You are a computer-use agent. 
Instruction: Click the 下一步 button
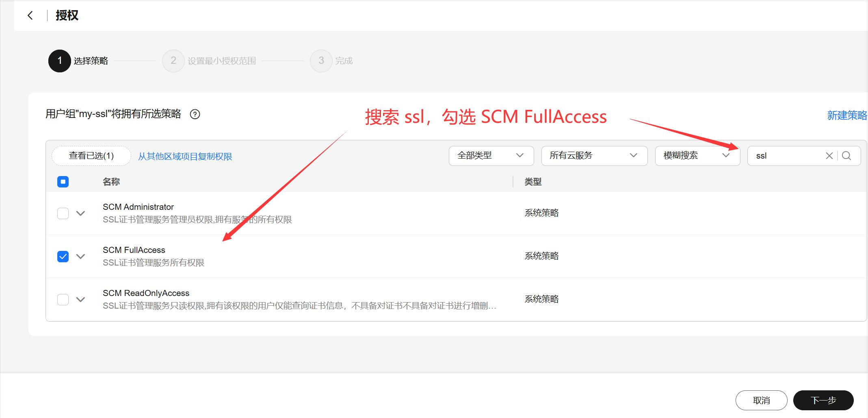[823, 401]
